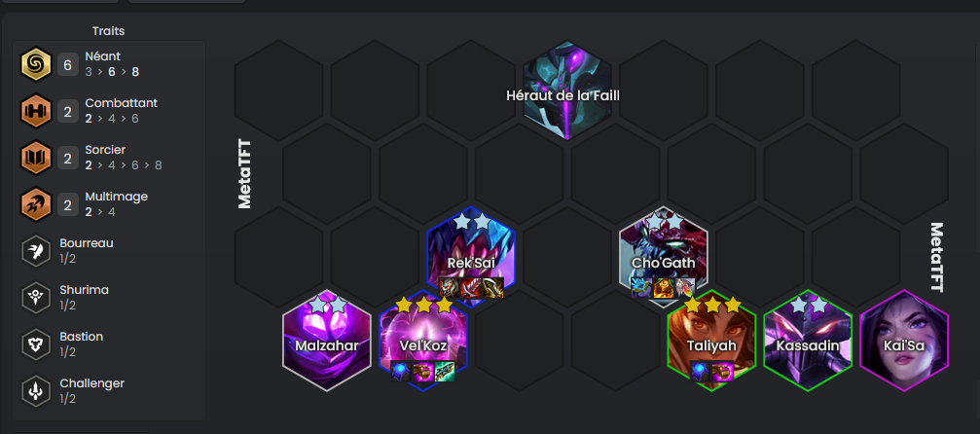Click the Shurima trait icon
Viewport: 980px width, 434px height.
[x=36, y=298]
